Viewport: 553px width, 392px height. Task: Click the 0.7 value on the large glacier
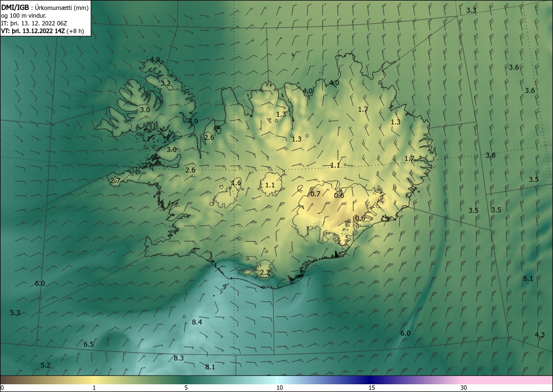(x=315, y=194)
